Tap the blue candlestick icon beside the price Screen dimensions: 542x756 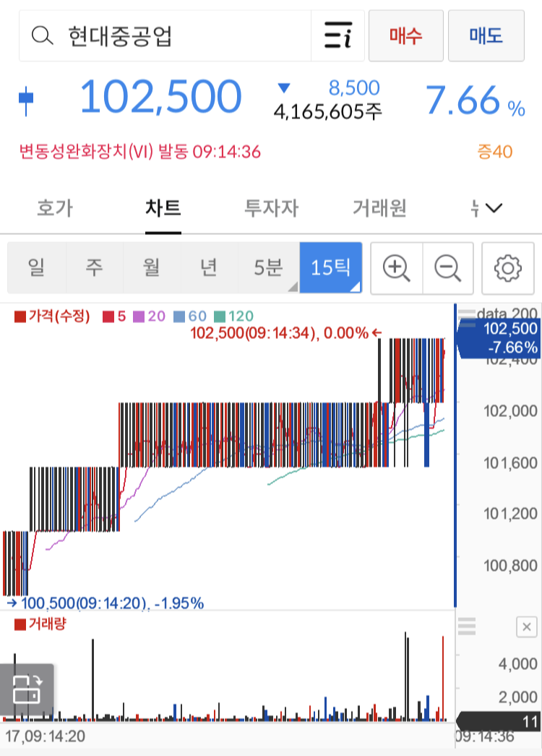point(26,100)
